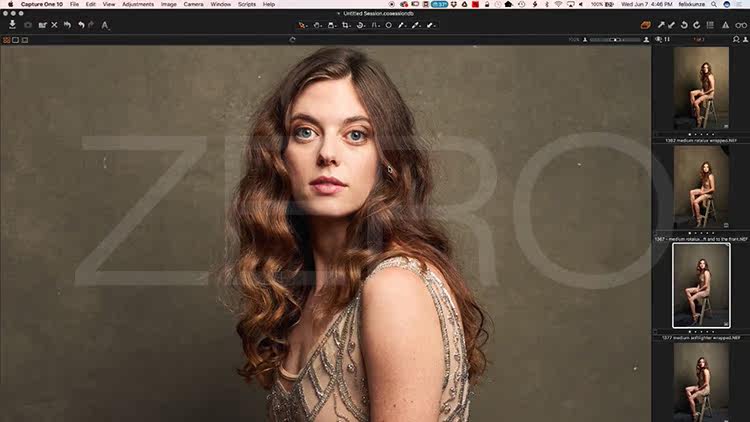Open the Scripts menu
750x422 pixels.
(247, 4)
